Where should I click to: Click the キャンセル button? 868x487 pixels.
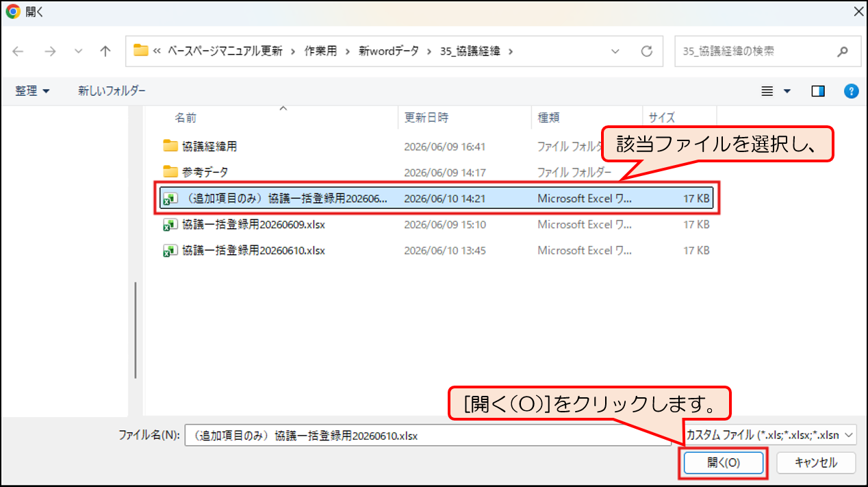pyautogui.click(x=816, y=462)
